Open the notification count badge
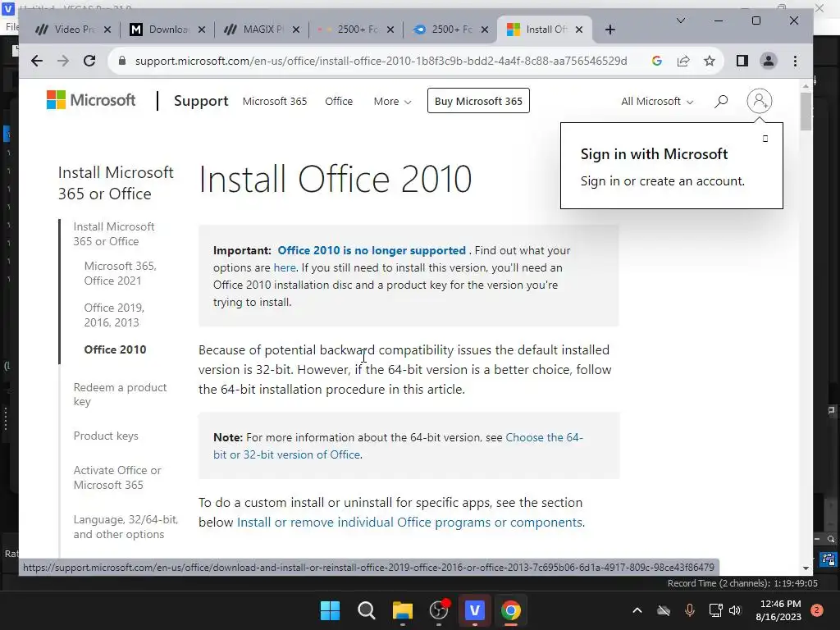This screenshot has width=840, height=630. [x=817, y=610]
